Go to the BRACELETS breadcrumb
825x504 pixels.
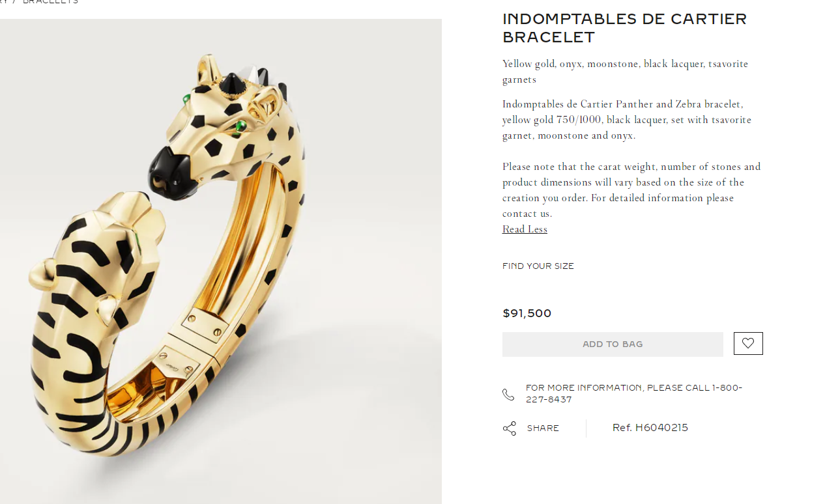(51, 2)
